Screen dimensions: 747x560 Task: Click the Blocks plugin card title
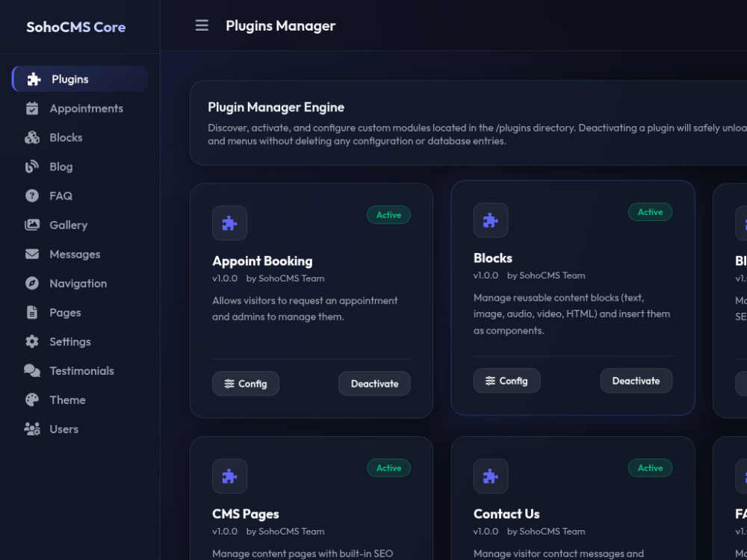pyautogui.click(x=492, y=258)
